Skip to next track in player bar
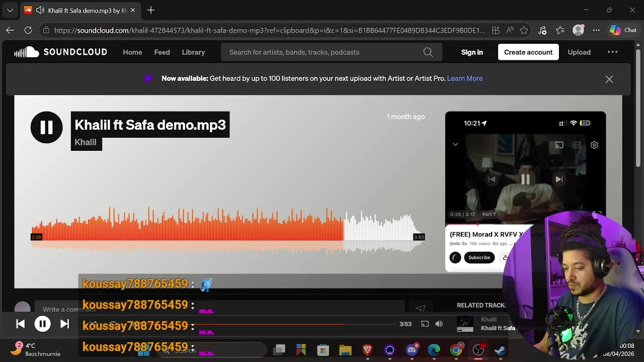This screenshot has width=644, height=362. tap(64, 324)
